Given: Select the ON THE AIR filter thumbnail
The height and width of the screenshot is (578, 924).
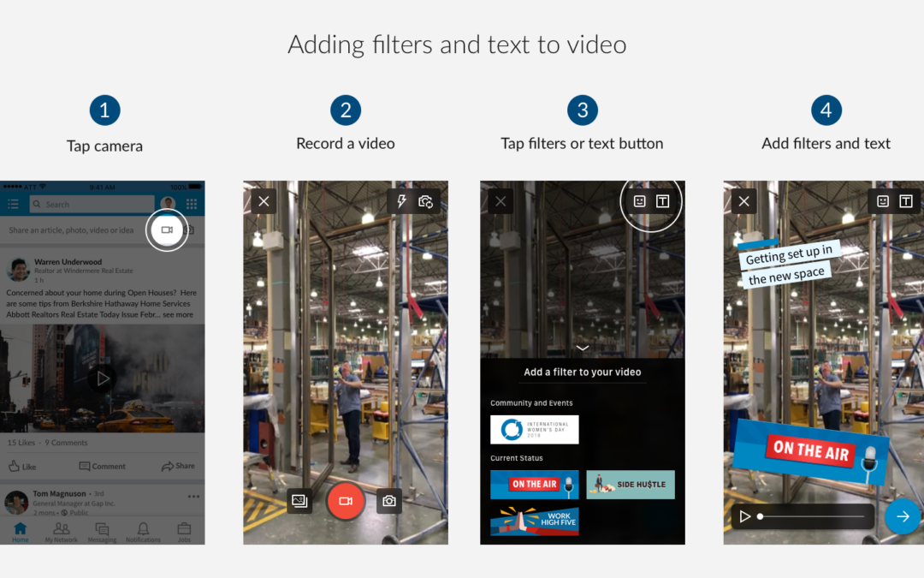Looking at the screenshot, I should point(535,484).
